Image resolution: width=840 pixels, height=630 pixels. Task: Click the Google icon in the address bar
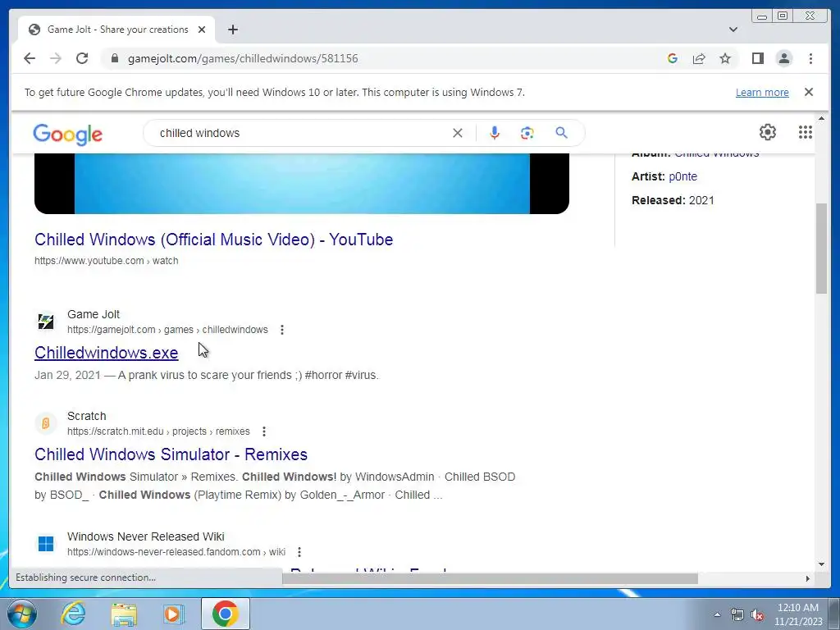(x=673, y=58)
